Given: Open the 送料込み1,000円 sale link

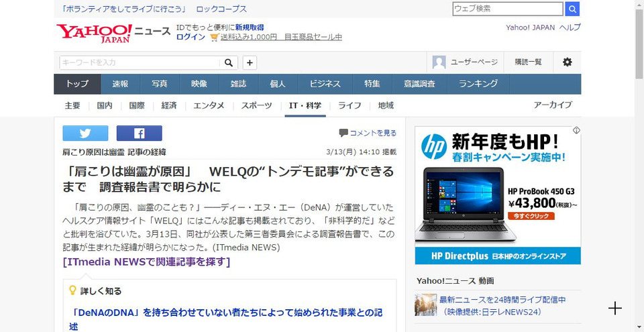Looking at the screenshot, I should click(x=281, y=37).
